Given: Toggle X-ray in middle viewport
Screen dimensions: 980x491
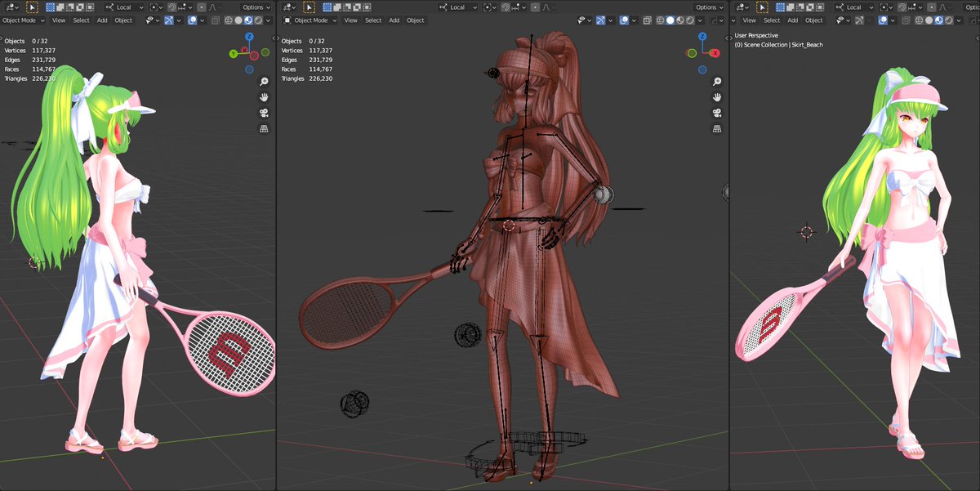Looking at the screenshot, I should click(x=648, y=20).
